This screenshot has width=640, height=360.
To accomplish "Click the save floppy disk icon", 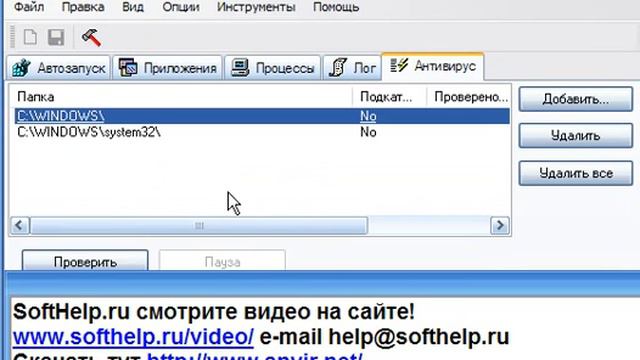I will pos(56,37).
